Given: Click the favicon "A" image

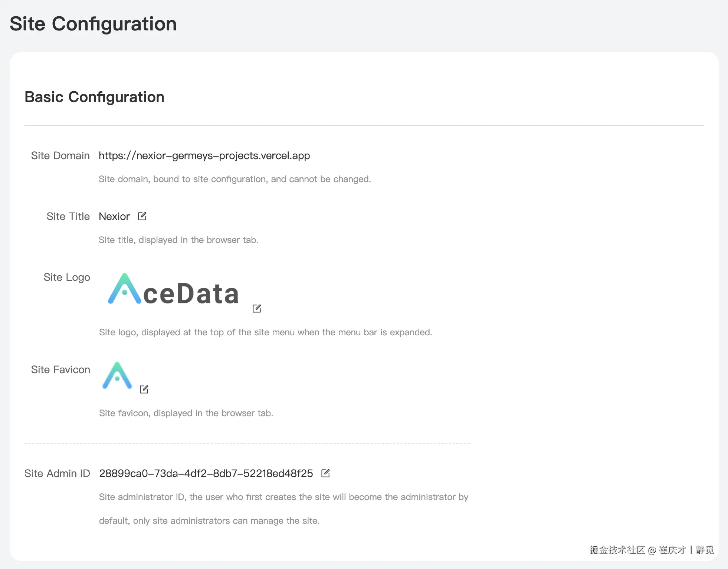Looking at the screenshot, I should [x=117, y=375].
